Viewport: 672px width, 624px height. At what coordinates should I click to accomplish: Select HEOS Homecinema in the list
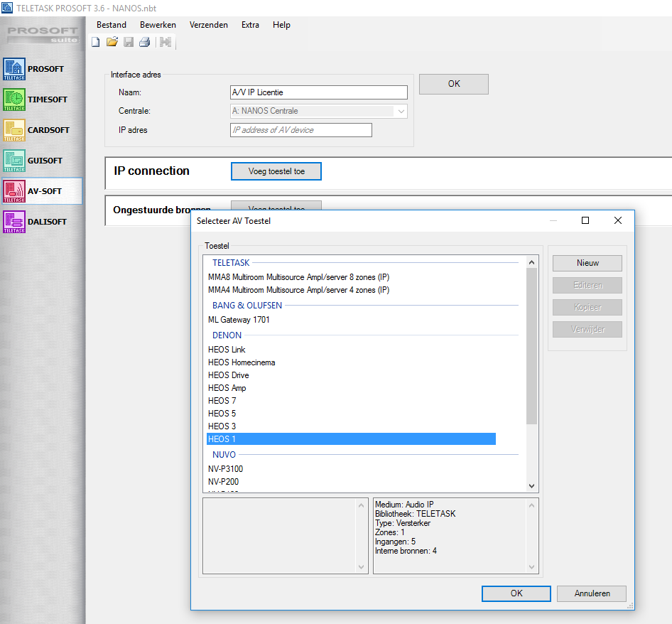[x=242, y=362]
